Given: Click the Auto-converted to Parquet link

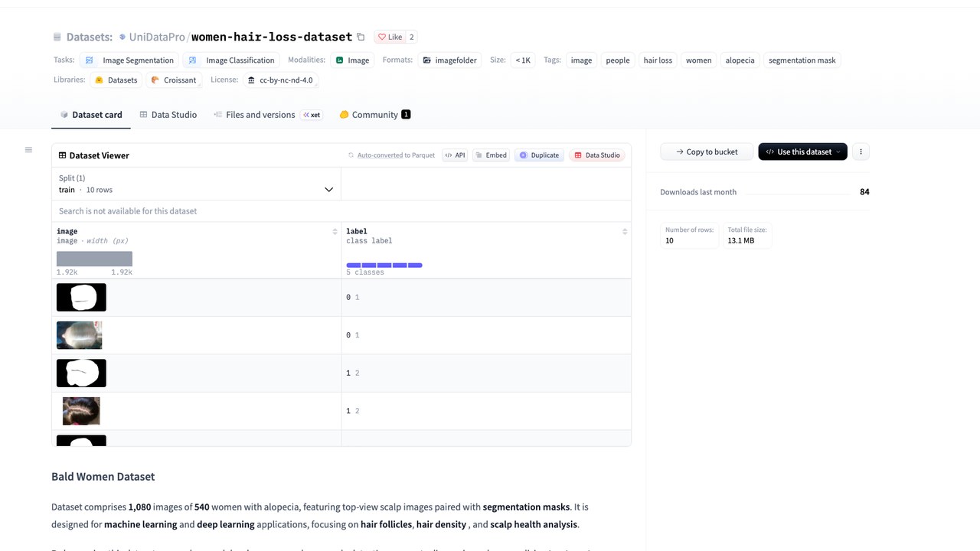Looking at the screenshot, I should 391,155.
